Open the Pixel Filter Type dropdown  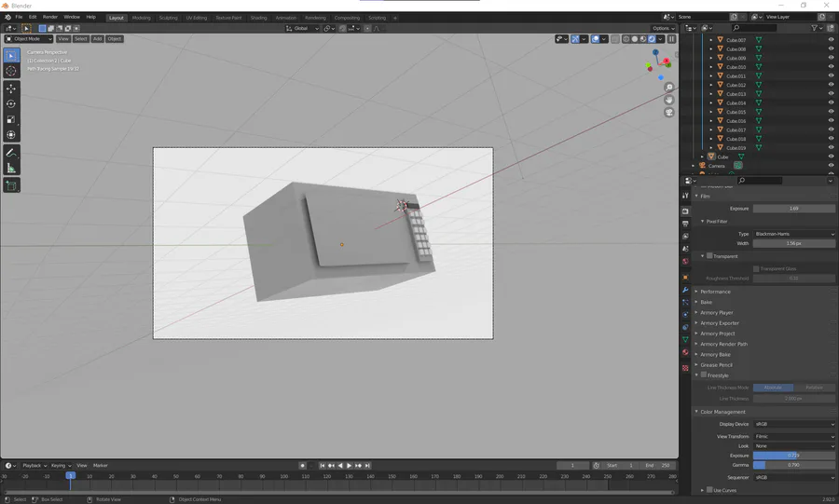[x=793, y=234]
